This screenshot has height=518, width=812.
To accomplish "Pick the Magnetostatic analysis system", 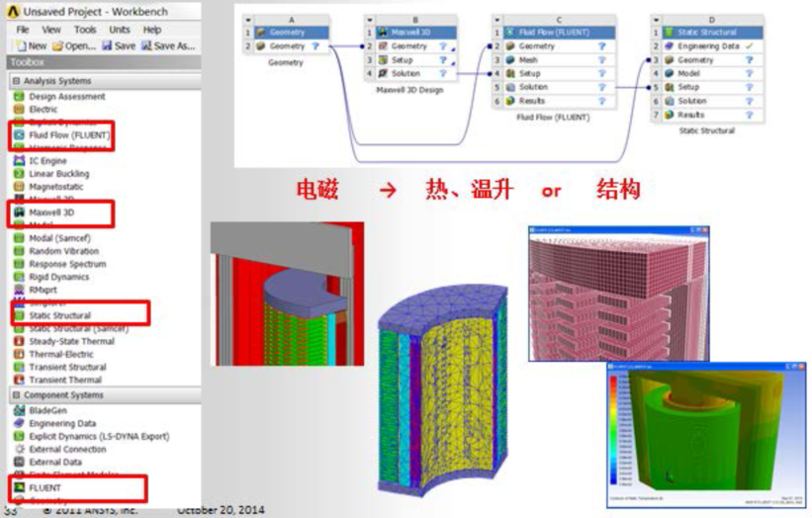I will click(56, 186).
